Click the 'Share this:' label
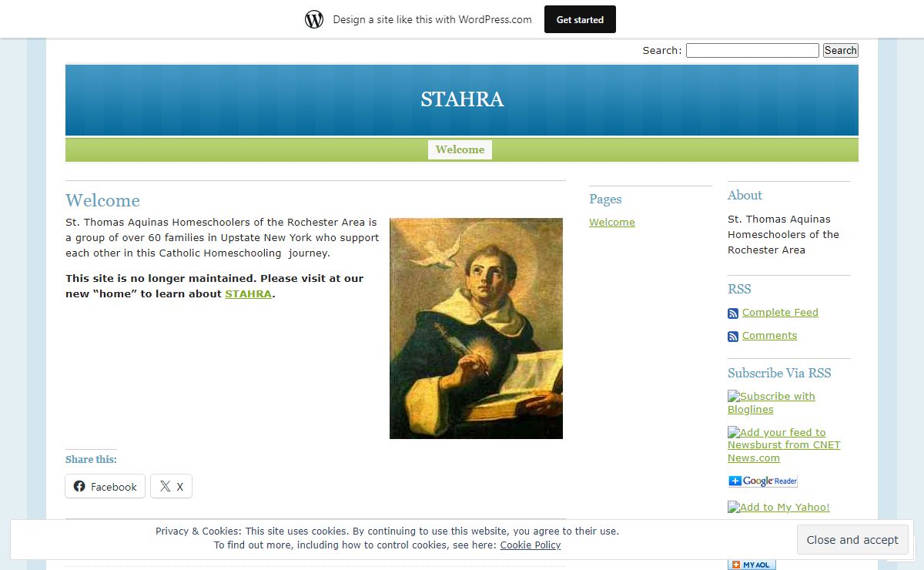Viewport: 924px width, 570px height. [91, 459]
